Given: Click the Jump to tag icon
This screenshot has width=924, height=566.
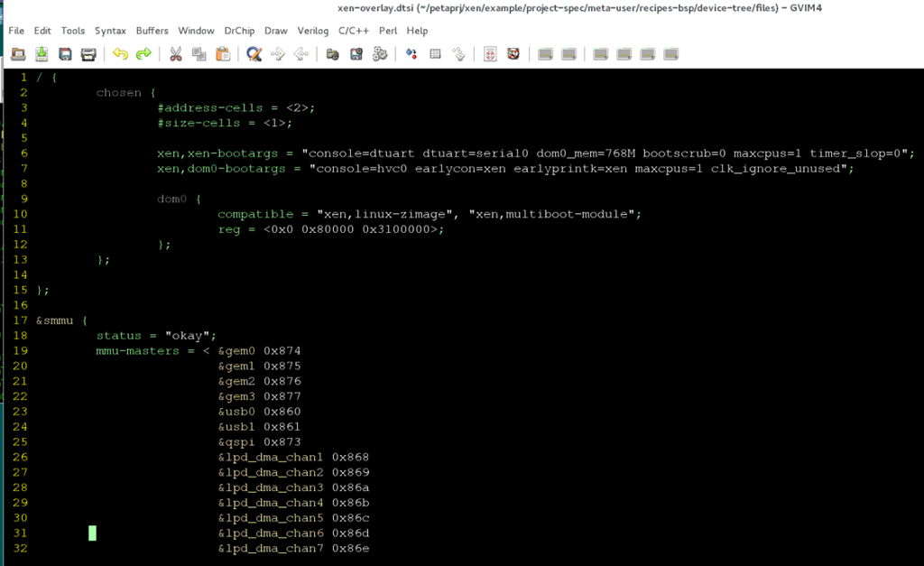Looking at the screenshot, I should 458,54.
